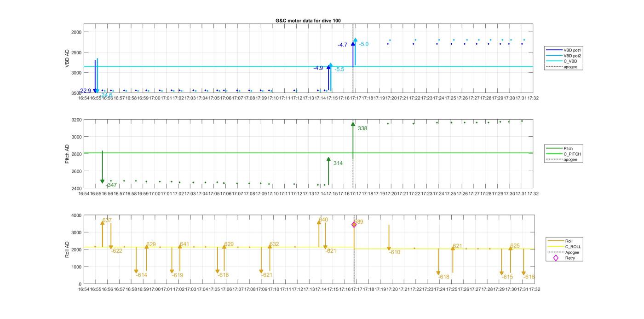Click the '314' pitch data label
Screen dimensions: 644x319
(338, 163)
